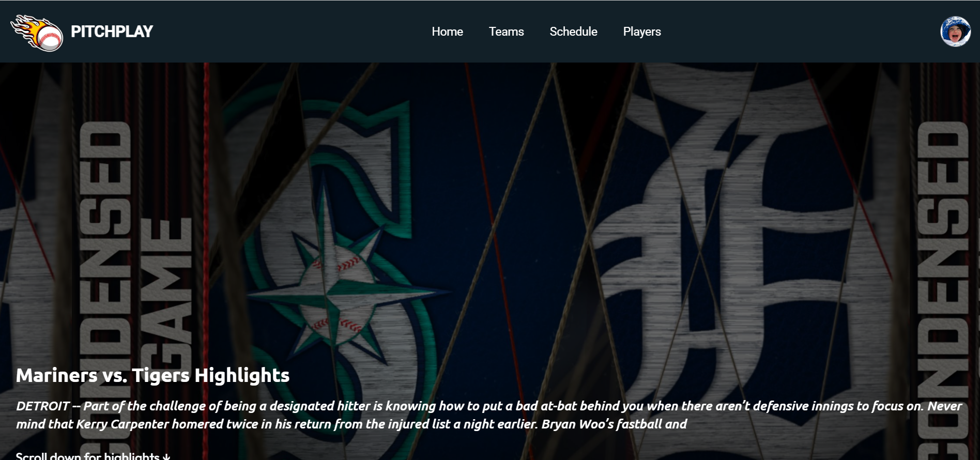Image resolution: width=980 pixels, height=460 pixels.
Task: Navigate to the Players section
Action: click(642, 32)
